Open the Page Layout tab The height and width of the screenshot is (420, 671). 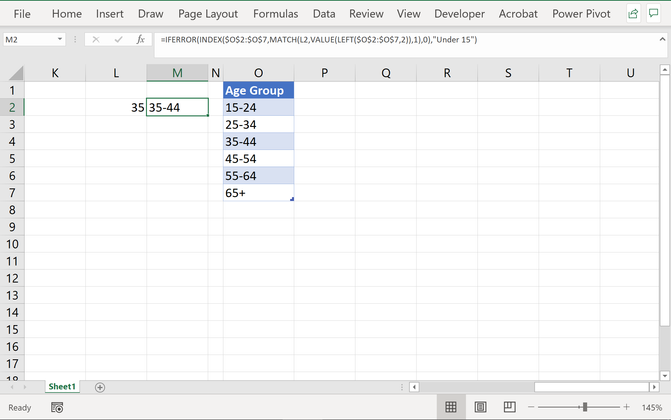point(208,14)
